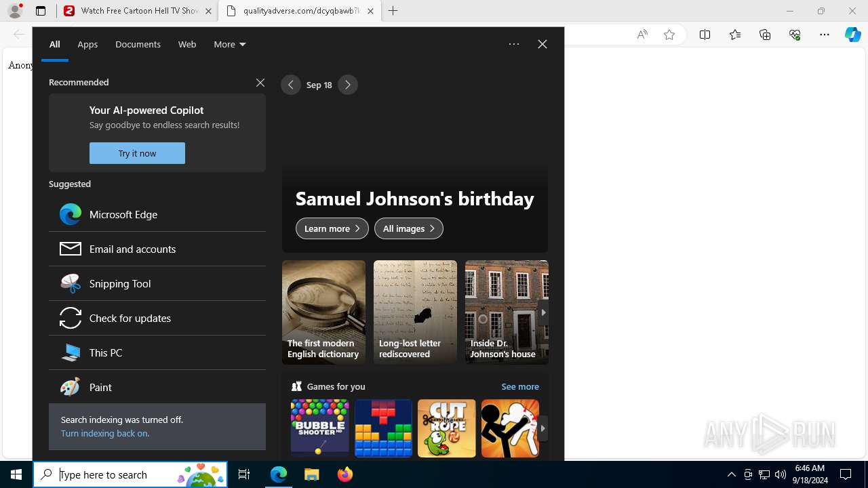Switch to the Apps search tab
This screenshot has width=868, height=488.
point(87,44)
